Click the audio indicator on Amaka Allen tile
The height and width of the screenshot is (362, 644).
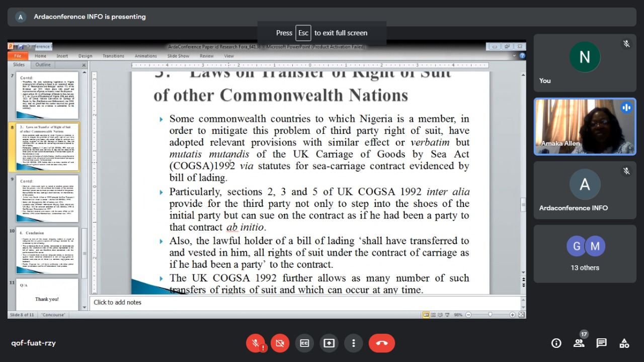pyautogui.click(x=626, y=107)
